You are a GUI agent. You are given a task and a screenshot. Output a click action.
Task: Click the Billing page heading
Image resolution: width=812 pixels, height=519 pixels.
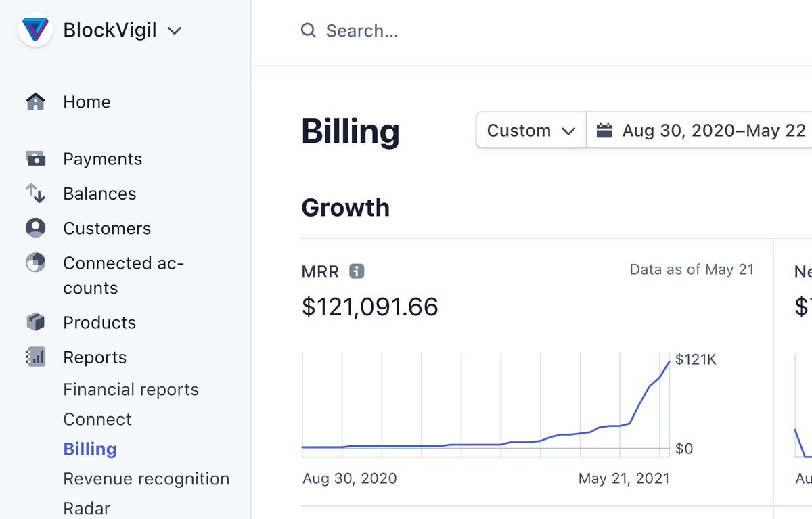point(351,131)
